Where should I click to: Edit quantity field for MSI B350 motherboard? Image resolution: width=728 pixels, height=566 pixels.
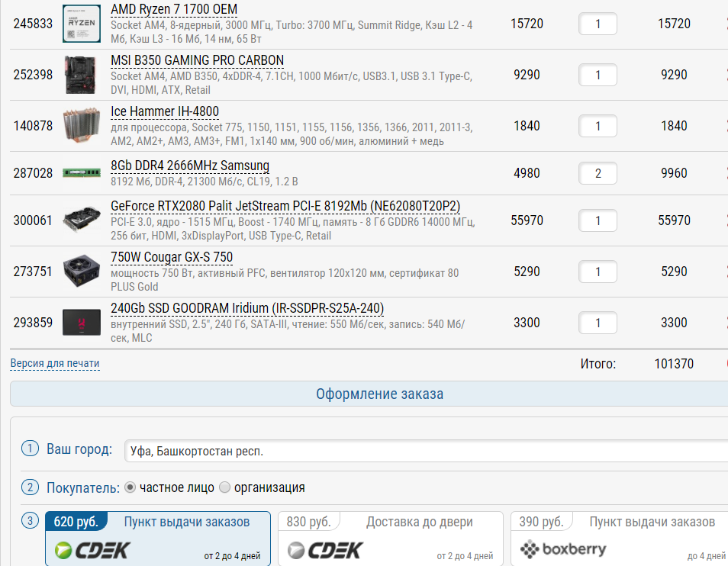click(x=598, y=75)
